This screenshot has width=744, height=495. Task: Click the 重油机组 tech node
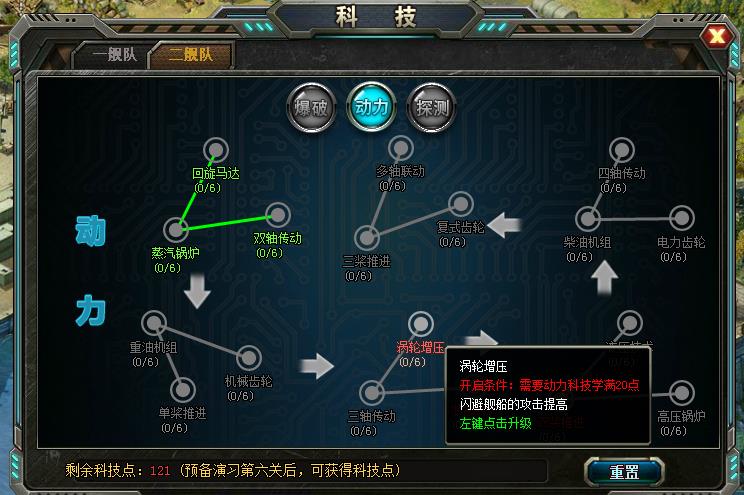[154, 323]
